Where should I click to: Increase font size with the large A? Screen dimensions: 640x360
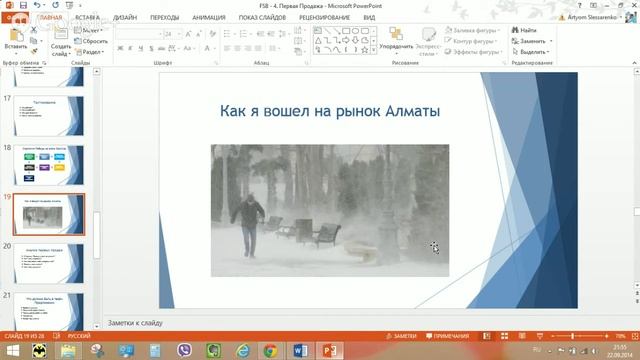click(188, 34)
